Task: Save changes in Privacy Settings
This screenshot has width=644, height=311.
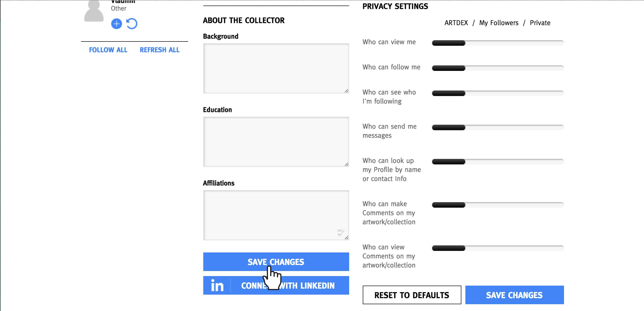Action: point(514,295)
